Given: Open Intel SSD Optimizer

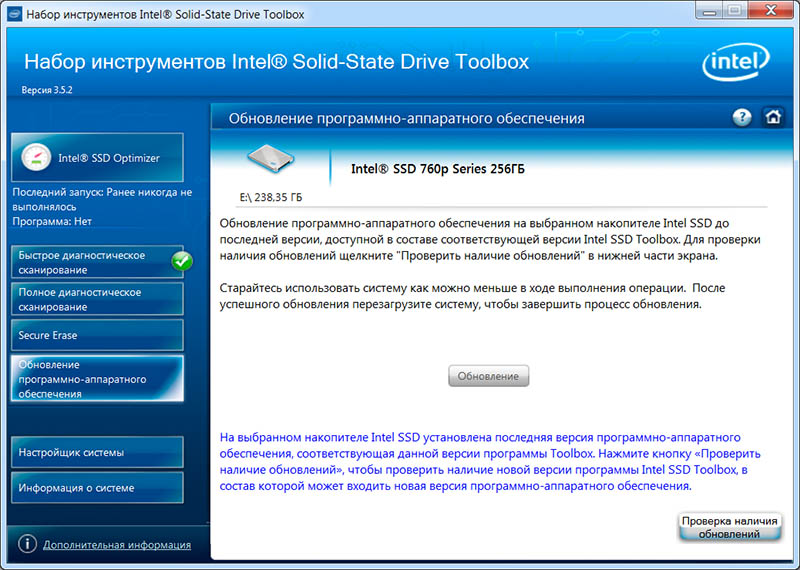Looking at the screenshot, I should pos(97,158).
